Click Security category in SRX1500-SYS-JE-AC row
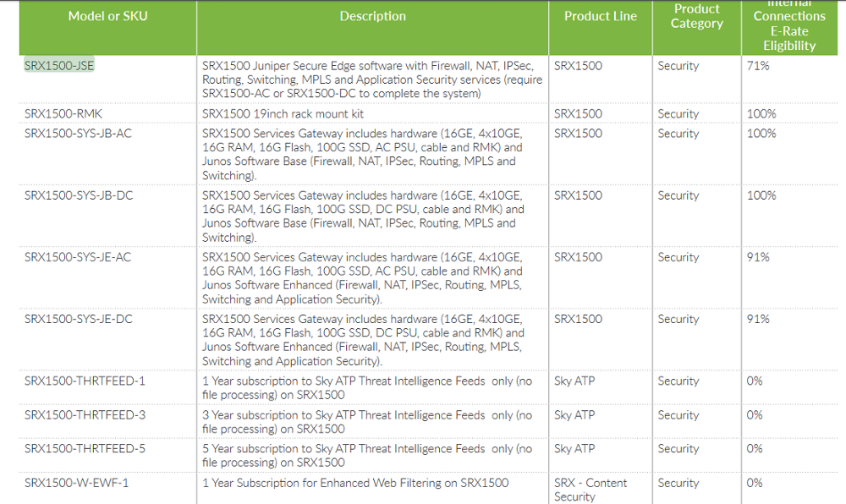The height and width of the screenshot is (504, 846). coord(678,257)
